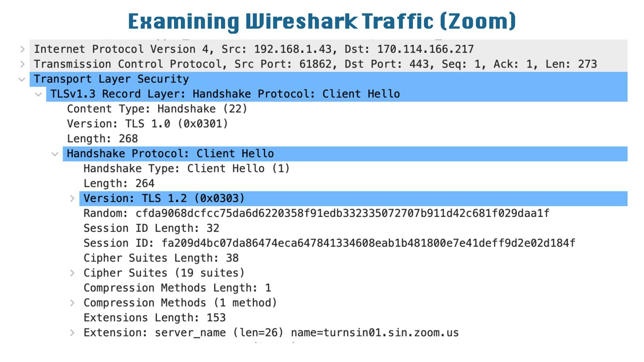This screenshot has height=362, width=644.
Task: Collapse the TLSv1.3 Record Layer node
Action: tap(39, 94)
